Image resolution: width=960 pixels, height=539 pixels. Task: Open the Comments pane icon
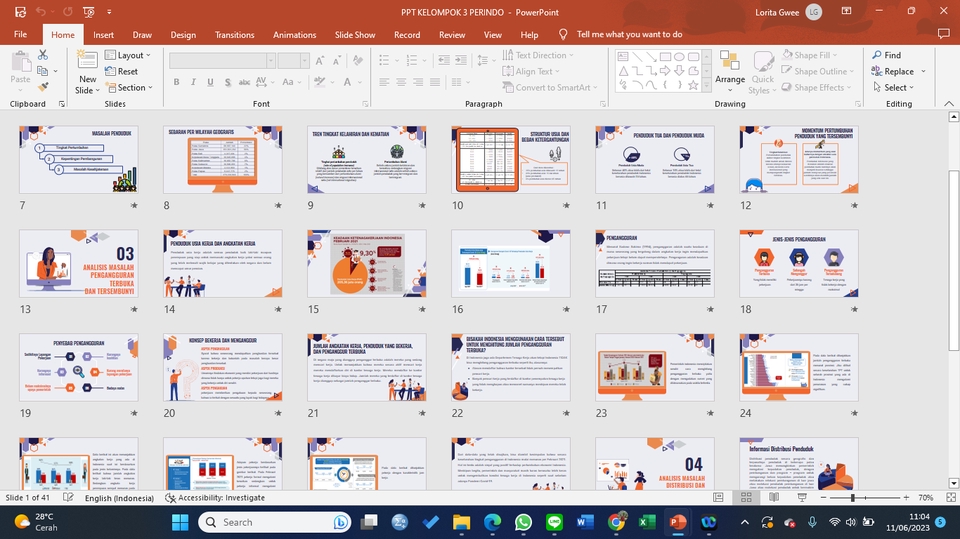pyautogui.click(x=943, y=34)
